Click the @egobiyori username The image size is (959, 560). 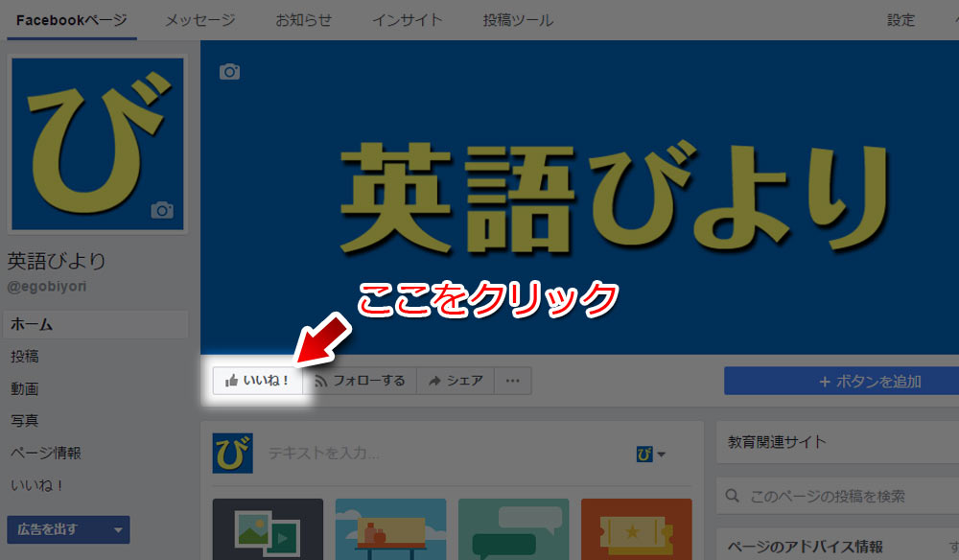coord(47,286)
